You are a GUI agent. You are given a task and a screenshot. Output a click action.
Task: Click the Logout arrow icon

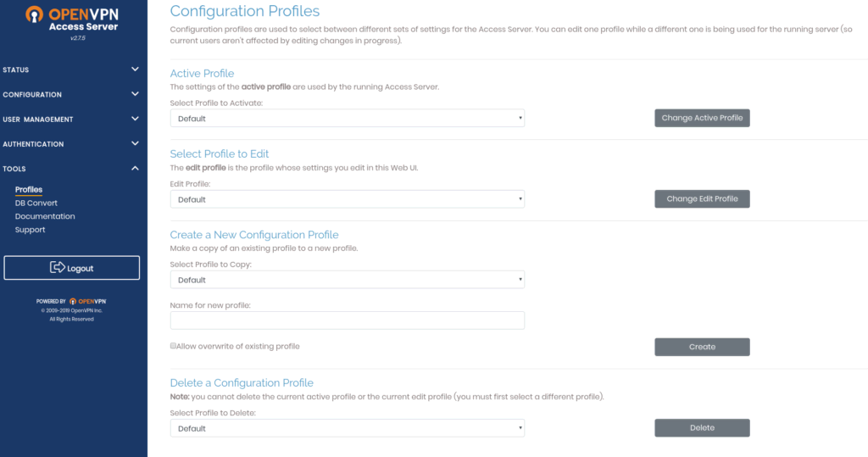pyautogui.click(x=58, y=268)
